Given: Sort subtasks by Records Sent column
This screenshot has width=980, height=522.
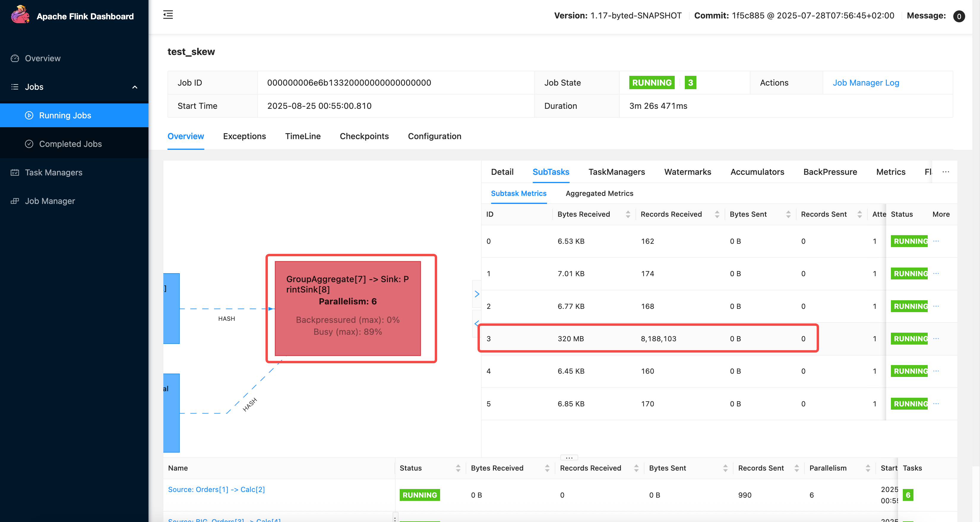Looking at the screenshot, I should (x=859, y=214).
